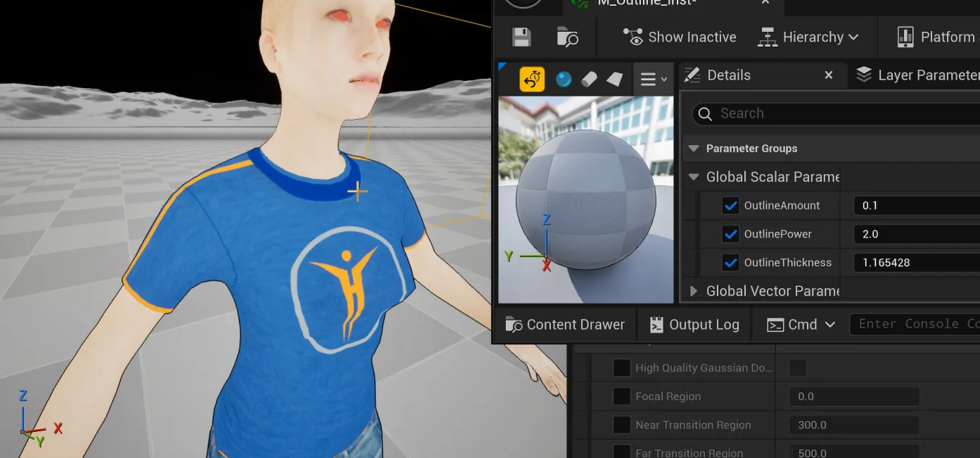This screenshot has height=458, width=980.
Task: Select the Details tab
Action: (x=729, y=74)
